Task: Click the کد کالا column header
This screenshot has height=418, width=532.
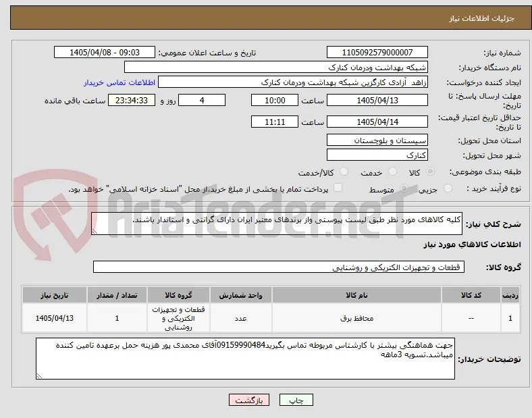Action: (471, 295)
